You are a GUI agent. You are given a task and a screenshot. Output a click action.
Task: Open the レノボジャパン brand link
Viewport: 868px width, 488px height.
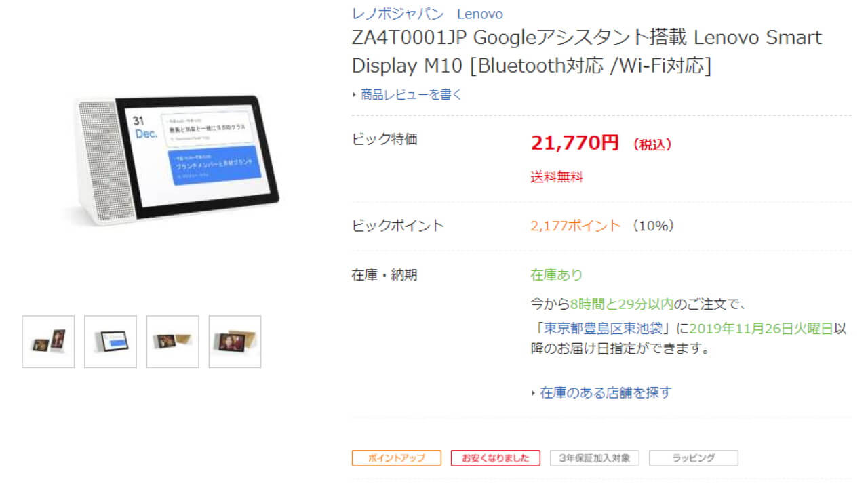pos(397,14)
